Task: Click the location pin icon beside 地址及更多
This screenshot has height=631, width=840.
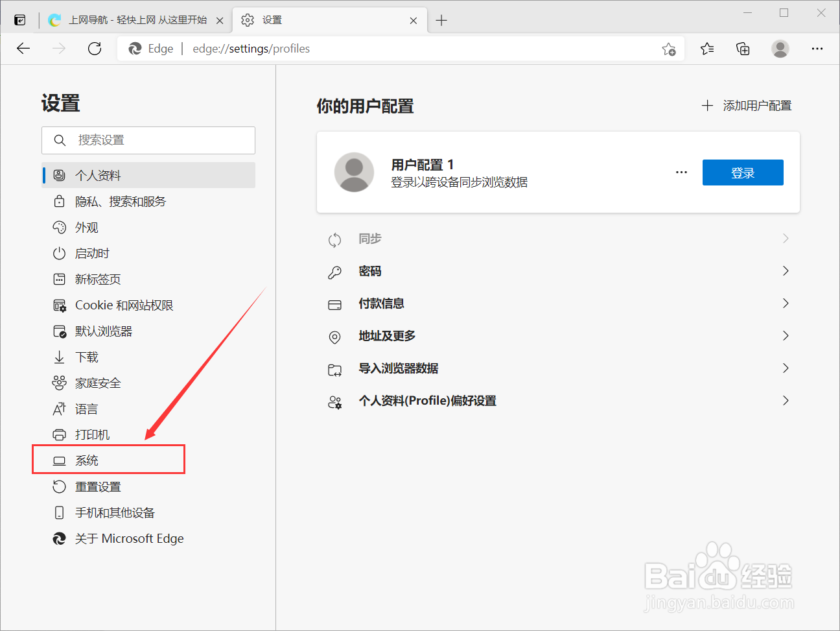Action: click(334, 337)
